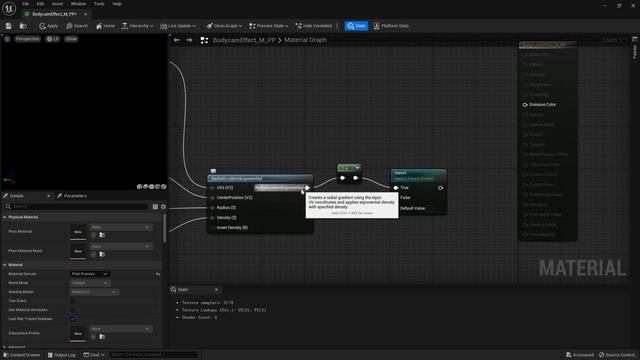
Task: Collapse the Material section
Action: pyautogui.click(x=4, y=265)
